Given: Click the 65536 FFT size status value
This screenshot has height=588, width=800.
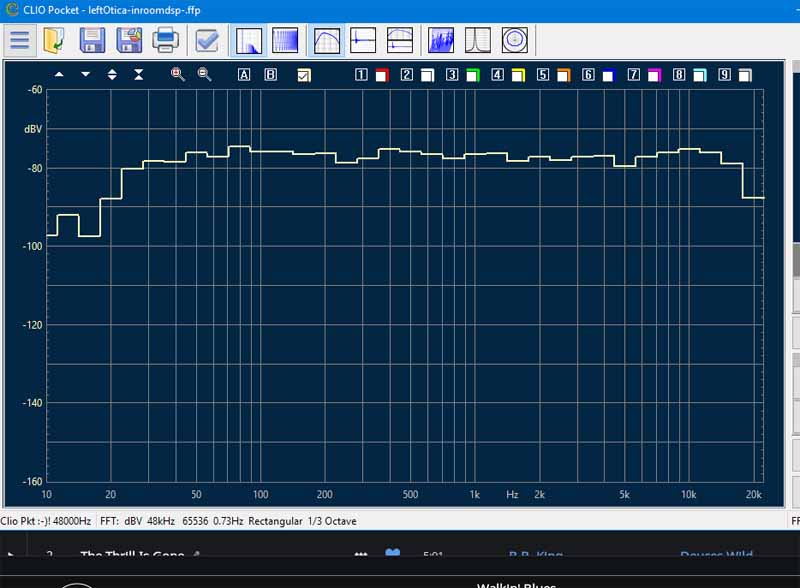Looking at the screenshot, I should click(195, 521).
